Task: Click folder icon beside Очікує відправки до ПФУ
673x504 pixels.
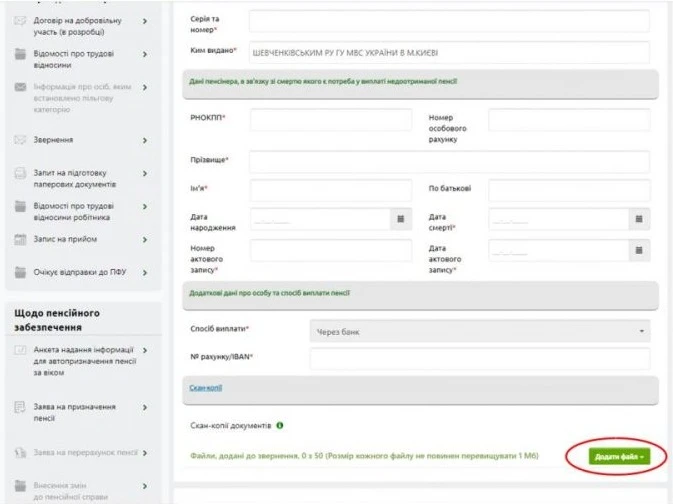Action: click(20, 272)
